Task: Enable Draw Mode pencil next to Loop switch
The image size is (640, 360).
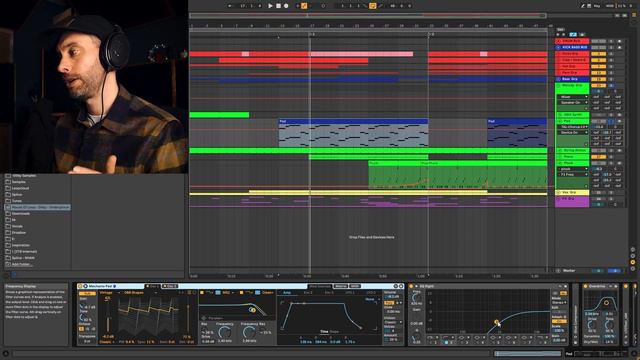Action: [x=380, y=6]
